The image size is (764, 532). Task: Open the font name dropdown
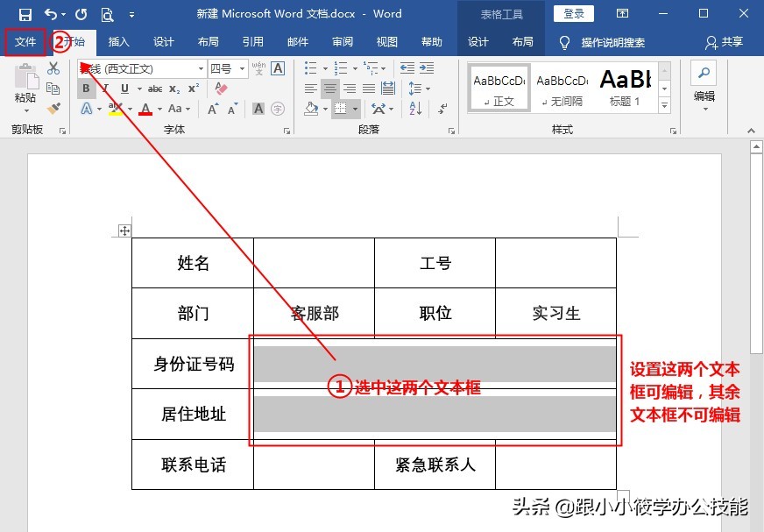pyautogui.click(x=202, y=67)
